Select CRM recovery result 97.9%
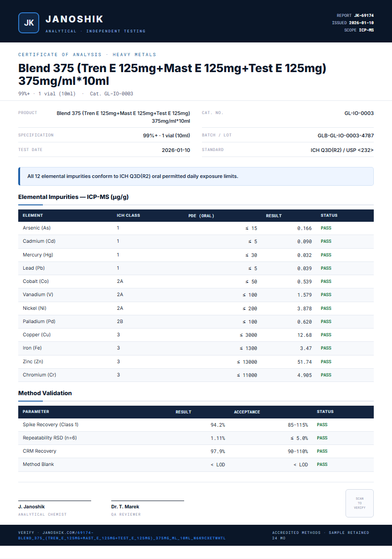The height and width of the screenshot is (559, 392). [x=218, y=451]
